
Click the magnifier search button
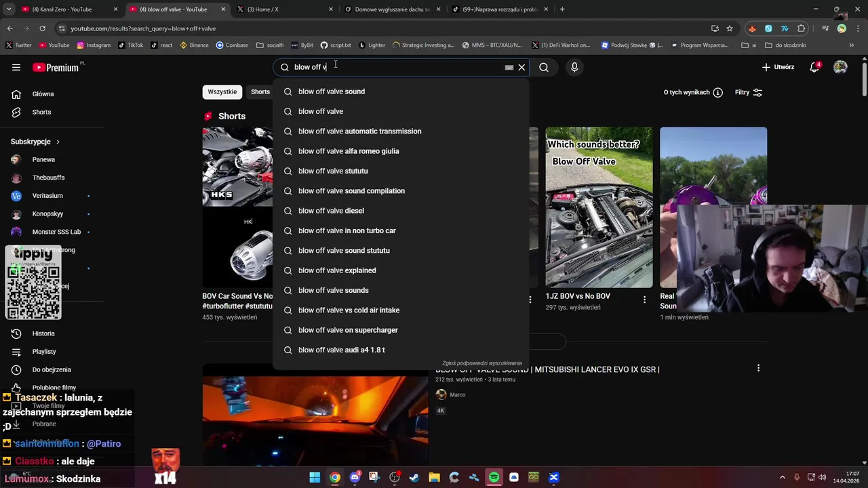click(544, 67)
